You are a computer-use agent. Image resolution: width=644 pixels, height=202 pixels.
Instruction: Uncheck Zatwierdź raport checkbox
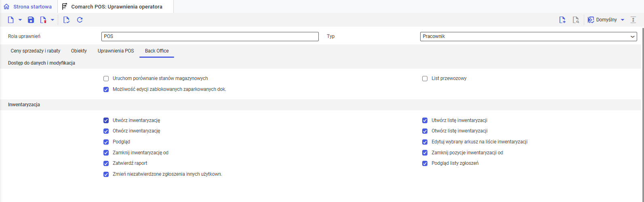106,164
